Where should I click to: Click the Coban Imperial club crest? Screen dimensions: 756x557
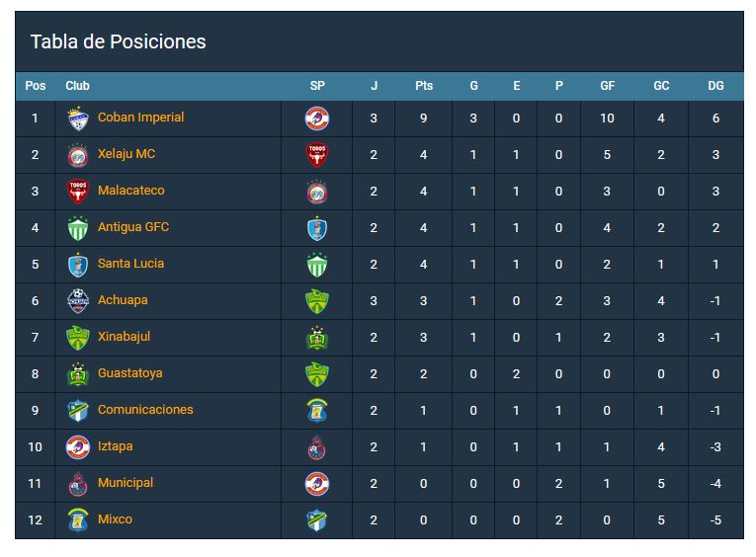pos(78,119)
